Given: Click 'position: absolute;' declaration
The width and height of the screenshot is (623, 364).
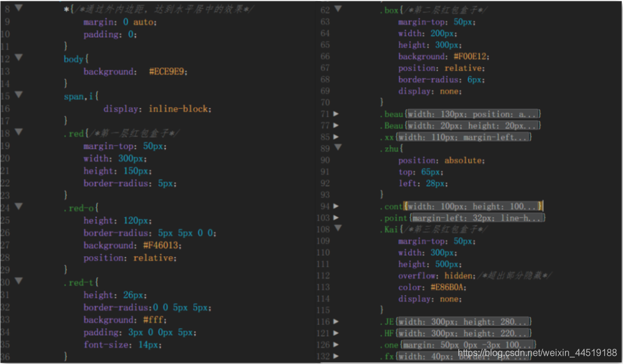Looking at the screenshot, I should click(441, 160).
